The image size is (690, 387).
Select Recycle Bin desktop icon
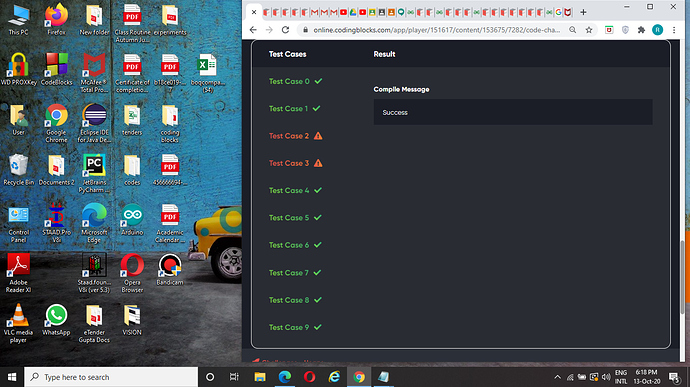(18, 170)
